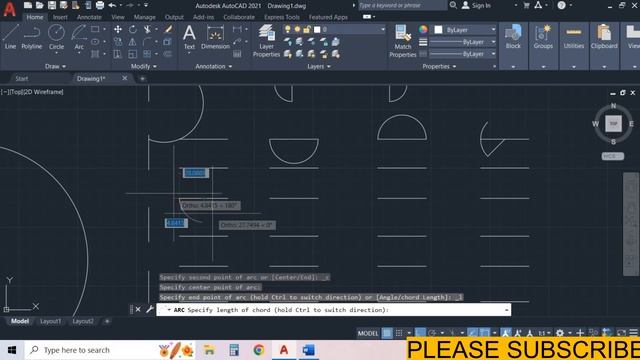Viewport: 640px width, 360px height.
Task: Insert a Table from Annotation panel
Action: coord(237,54)
